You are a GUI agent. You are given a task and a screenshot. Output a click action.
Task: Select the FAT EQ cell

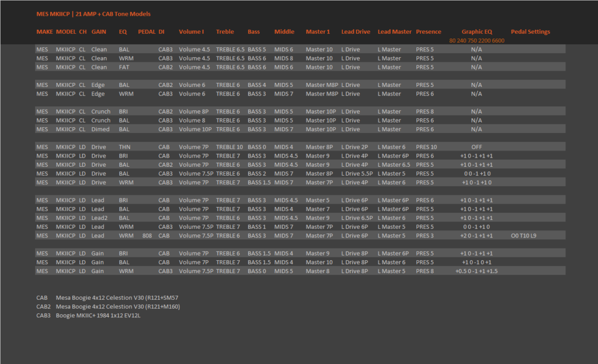click(124, 68)
